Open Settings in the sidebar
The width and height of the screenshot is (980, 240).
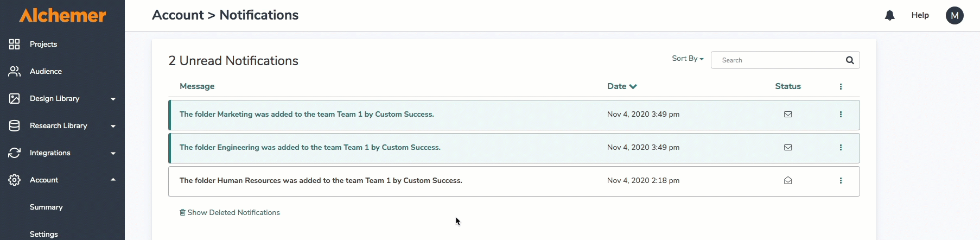pyautogui.click(x=44, y=234)
